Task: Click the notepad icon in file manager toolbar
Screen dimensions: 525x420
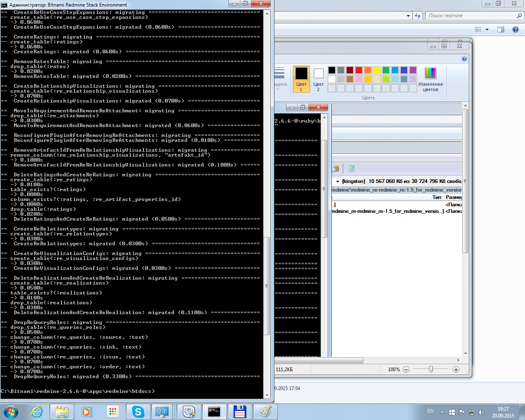Action: click(x=351, y=169)
